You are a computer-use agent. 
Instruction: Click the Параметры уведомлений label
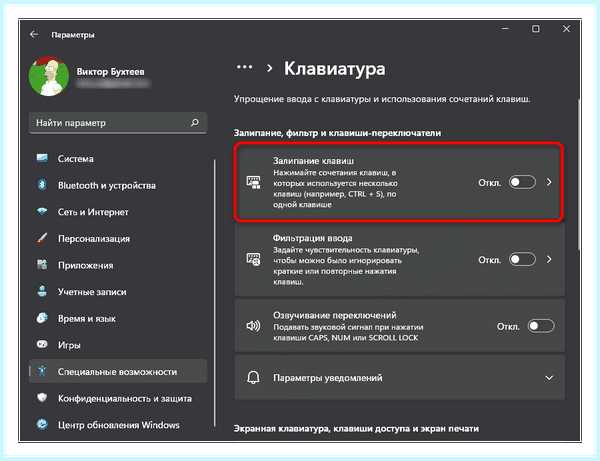pyautogui.click(x=328, y=378)
